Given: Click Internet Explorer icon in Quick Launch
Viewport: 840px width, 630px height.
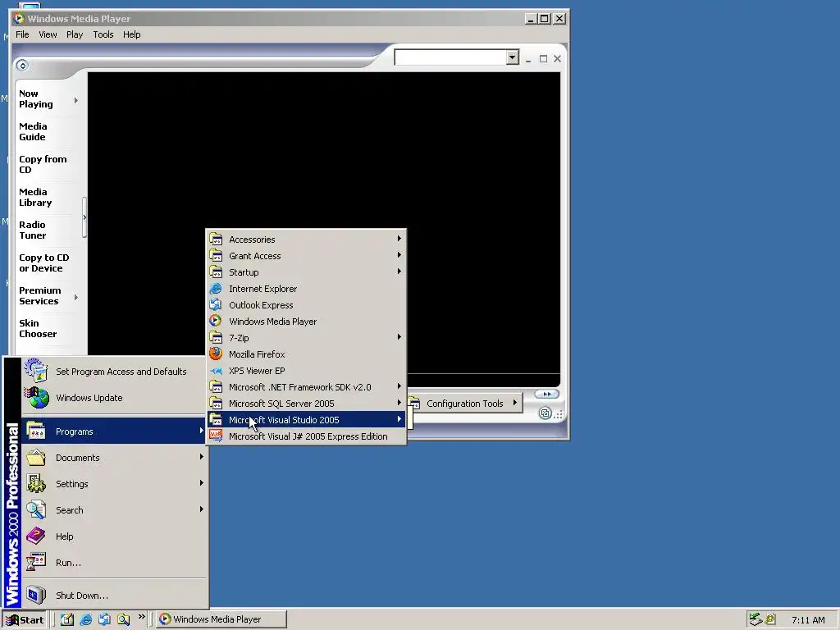Looking at the screenshot, I should [x=85, y=619].
